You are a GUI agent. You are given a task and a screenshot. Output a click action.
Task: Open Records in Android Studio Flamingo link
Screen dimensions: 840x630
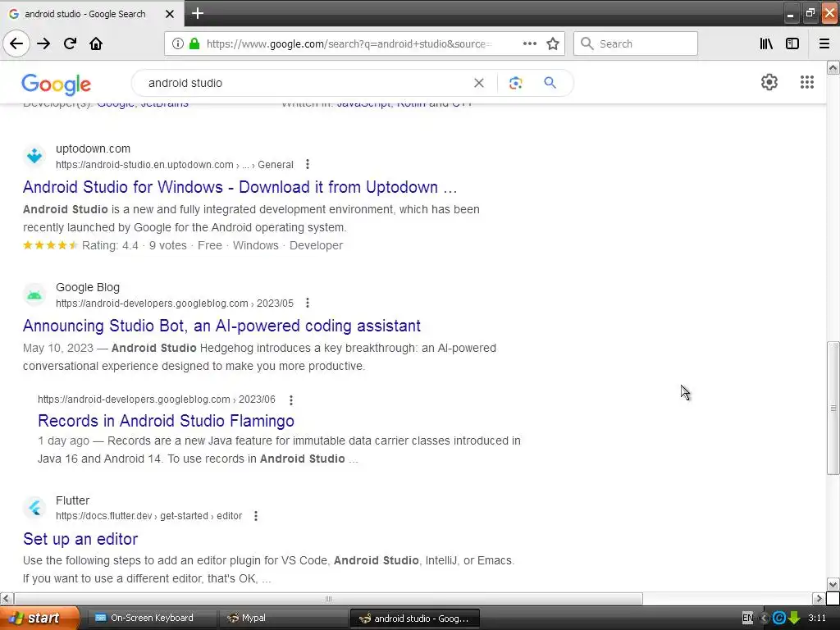pos(166,421)
